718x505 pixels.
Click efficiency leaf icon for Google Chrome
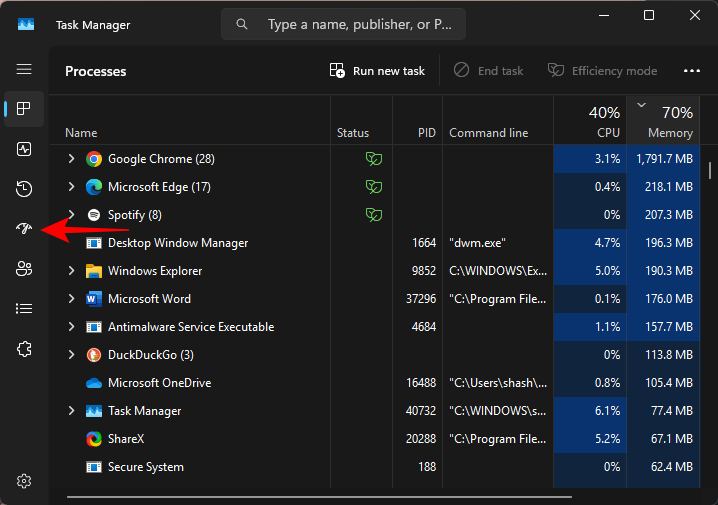point(374,159)
